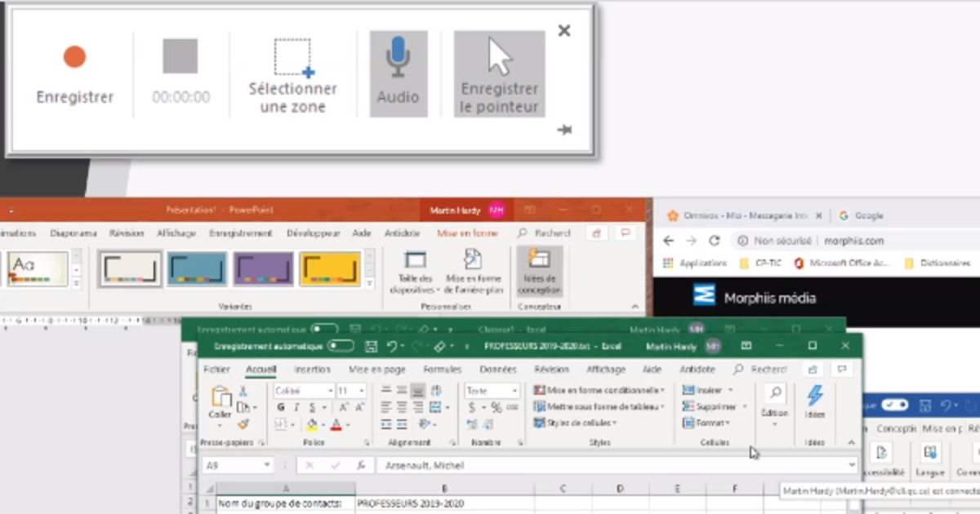Image resolution: width=980 pixels, height=514 pixels.
Task: Open the Données tab in Excel
Action: tap(498, 370)
